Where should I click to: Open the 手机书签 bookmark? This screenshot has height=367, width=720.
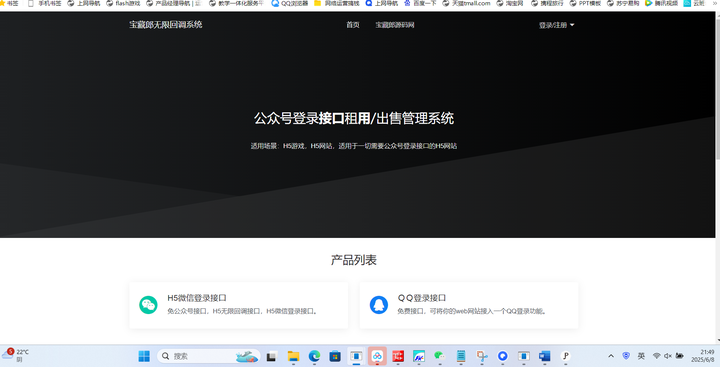click(45, 3)
